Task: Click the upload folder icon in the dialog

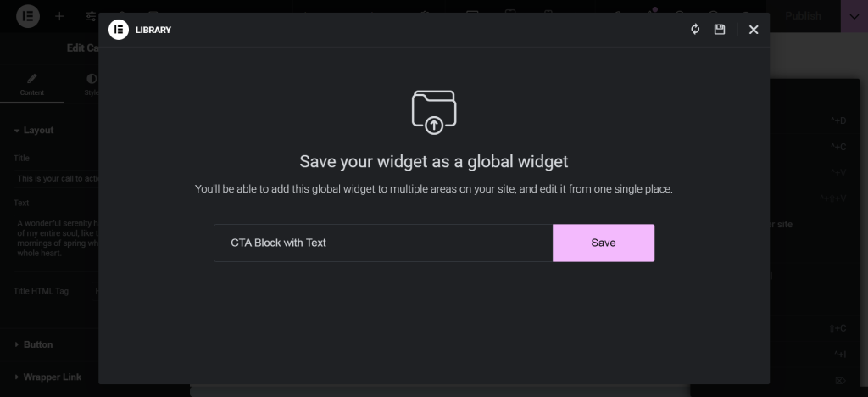Action: [x=434, y=112]
